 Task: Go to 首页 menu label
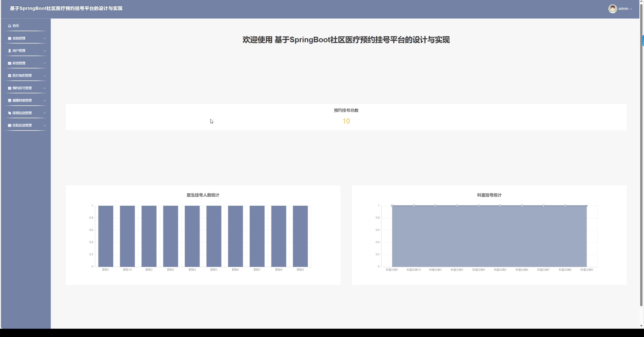pyautogui.click(x=16, y=26)
